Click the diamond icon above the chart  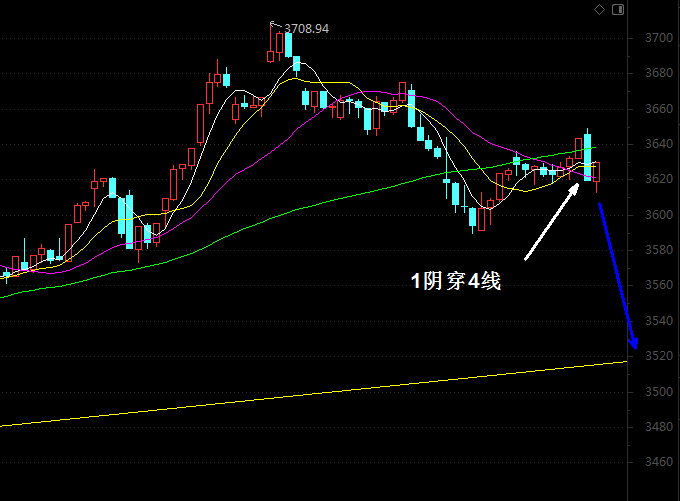click(x=599, y=10)
